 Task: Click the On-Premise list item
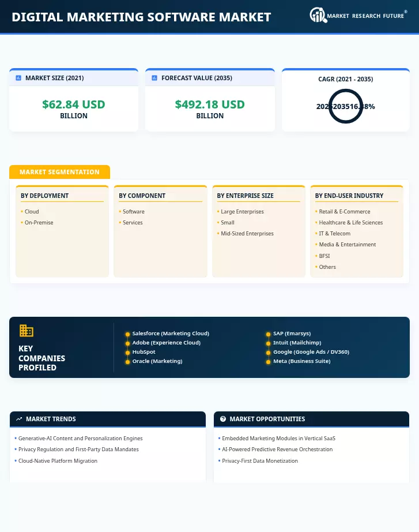[x=39, y=223]
